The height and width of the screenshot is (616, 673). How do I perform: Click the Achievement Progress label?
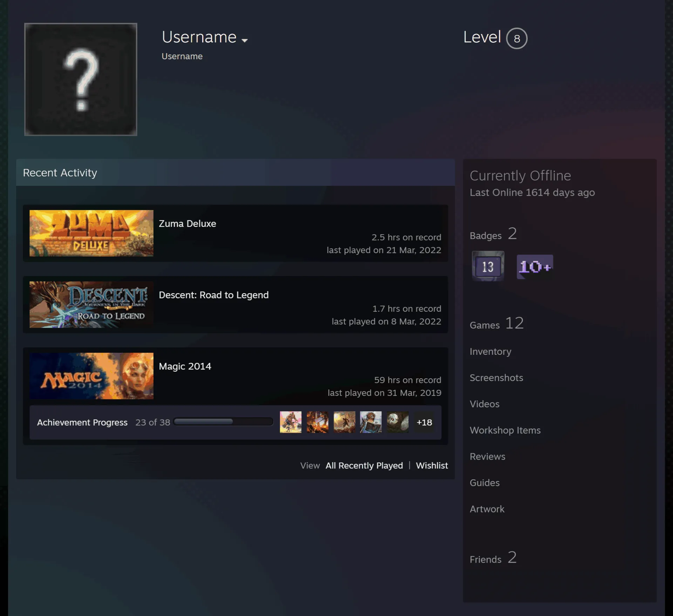(x=82, y=422)
